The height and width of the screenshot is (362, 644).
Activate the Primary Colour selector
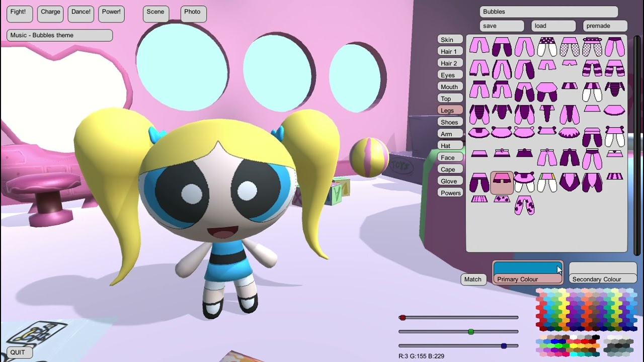point(527,272)
